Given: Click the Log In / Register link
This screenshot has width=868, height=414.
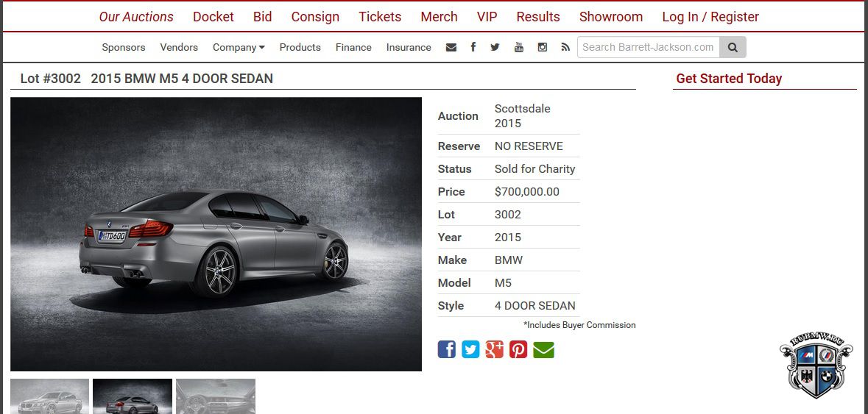Looking at the screenshot, I should pyautogui.click(x=710, y=17).
